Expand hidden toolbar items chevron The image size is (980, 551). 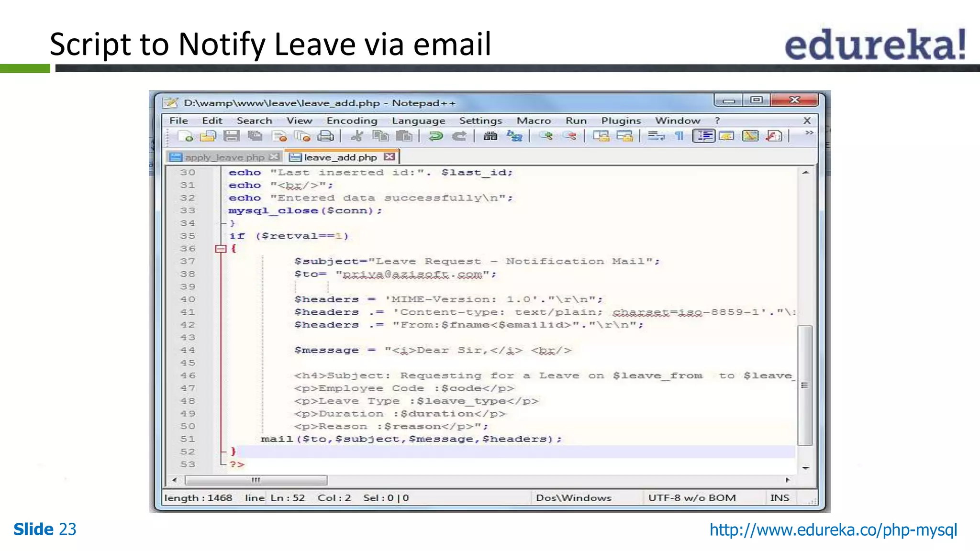809,132
